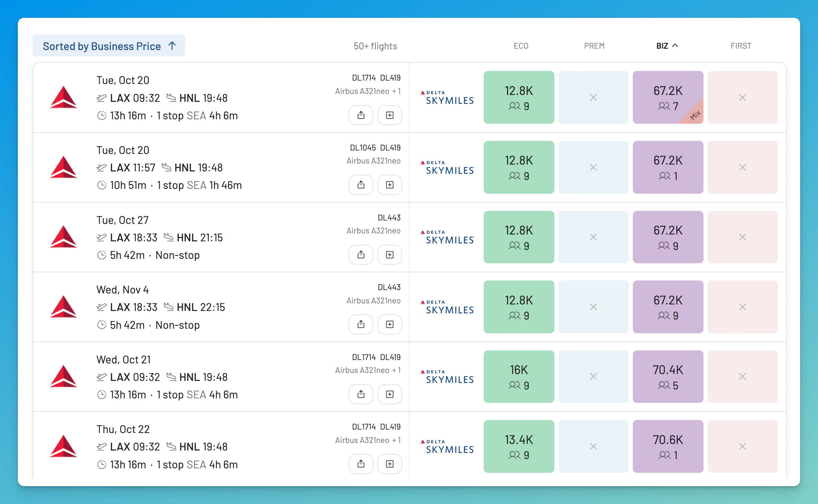The image size is (818, 504).
Task: Select 12.8K economy fare, Oct 20 09:32 flight
Action: [519, 97]
